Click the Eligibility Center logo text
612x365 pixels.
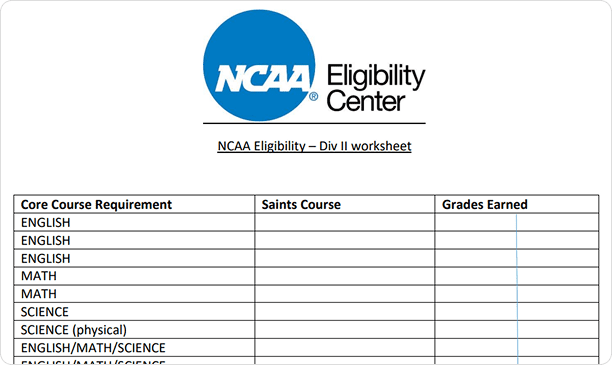(376, 88)
